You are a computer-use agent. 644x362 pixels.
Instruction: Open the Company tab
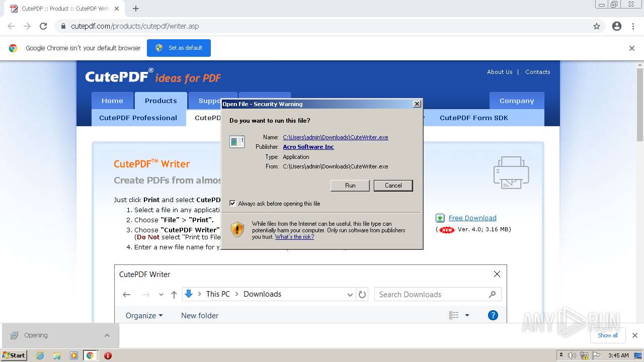click(517, 101)
